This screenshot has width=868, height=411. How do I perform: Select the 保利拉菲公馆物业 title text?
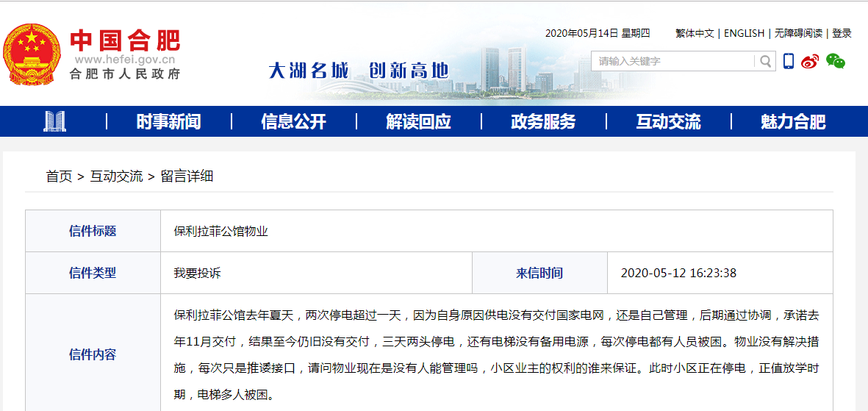pyautogui.click(x=221, y=231)
